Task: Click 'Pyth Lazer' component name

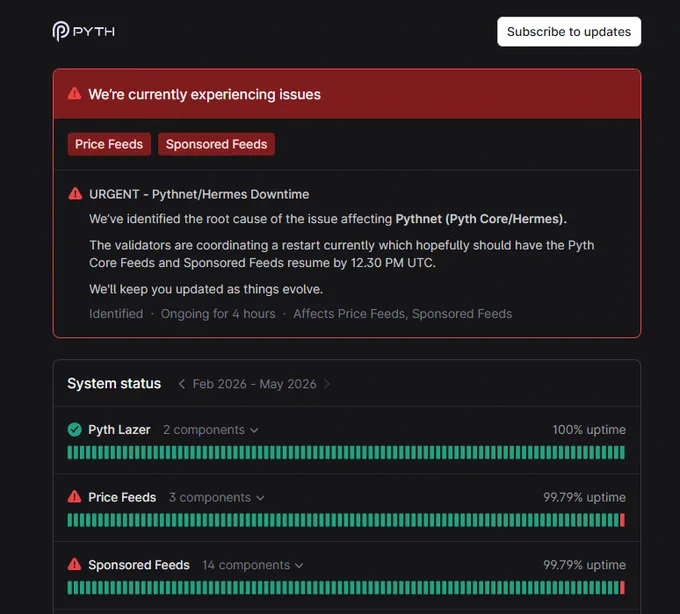Action: [119, 430]
